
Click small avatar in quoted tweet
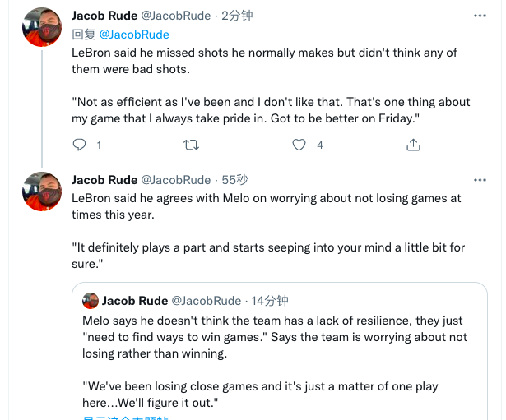tap(91, 301)
